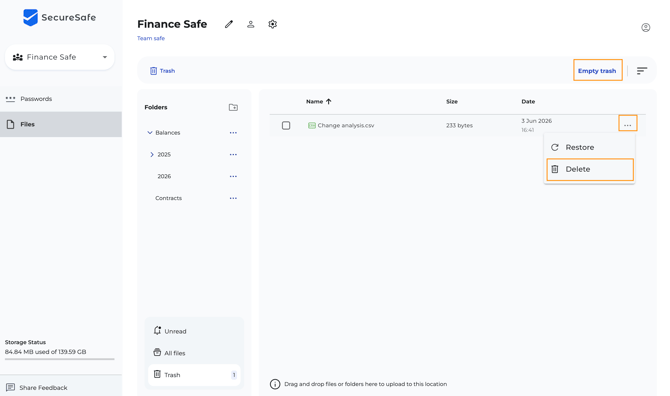Show the Unread files filter
The width and height of the screenshot is (670, 396).
tap(194, 331)
